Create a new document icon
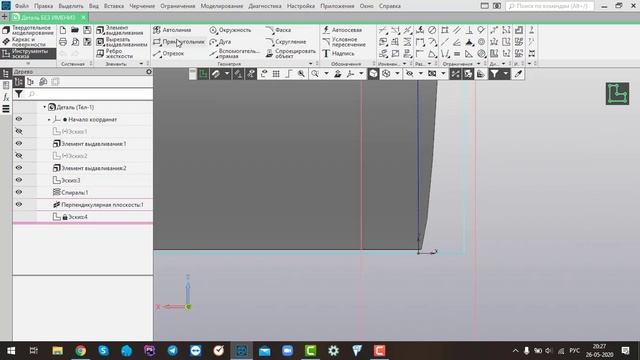 63,30
